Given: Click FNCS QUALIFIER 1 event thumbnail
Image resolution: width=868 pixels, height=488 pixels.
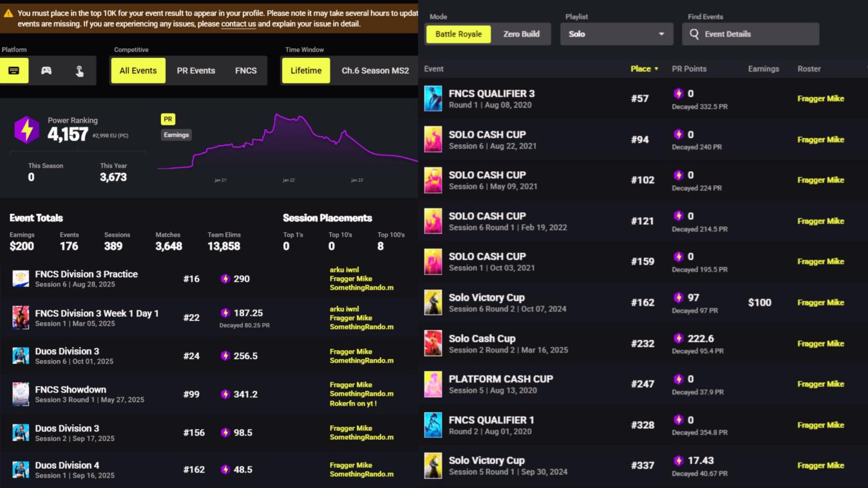Looking at the screenshot, I should 433,425.
